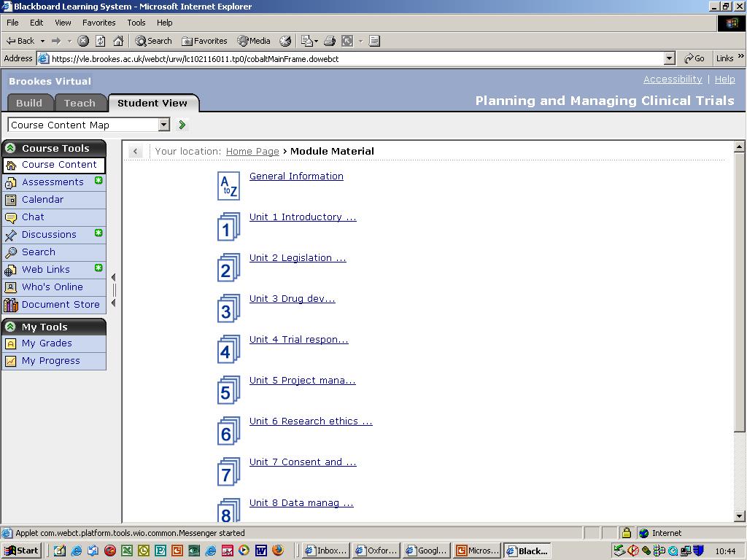
Task: Open the address bar dropdown arrow
Action: 670,58
